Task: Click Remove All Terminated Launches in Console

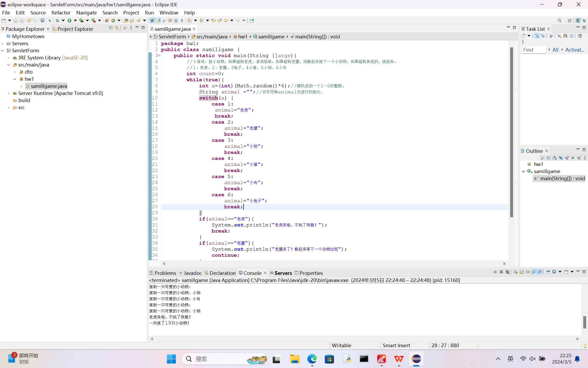Action: pyautogui.click(x=508, y=272)
